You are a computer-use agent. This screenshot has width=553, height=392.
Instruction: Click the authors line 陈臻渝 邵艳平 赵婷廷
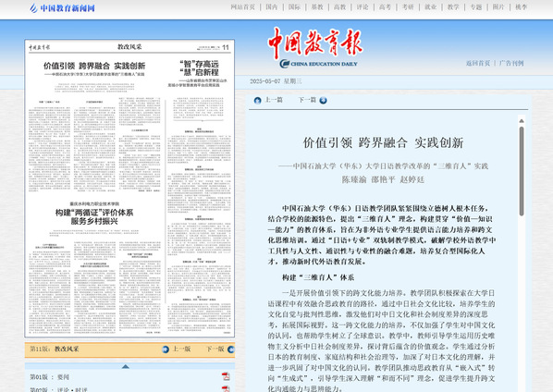pos(383,179)
